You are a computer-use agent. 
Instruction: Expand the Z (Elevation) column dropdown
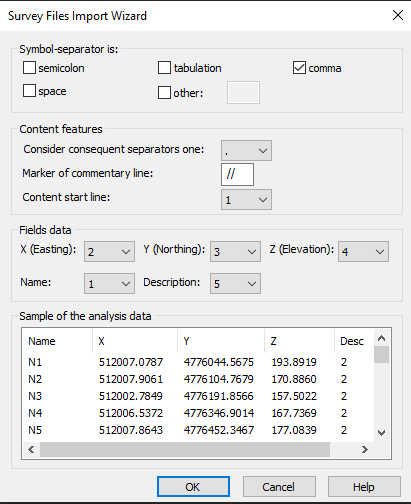(363, 252)
